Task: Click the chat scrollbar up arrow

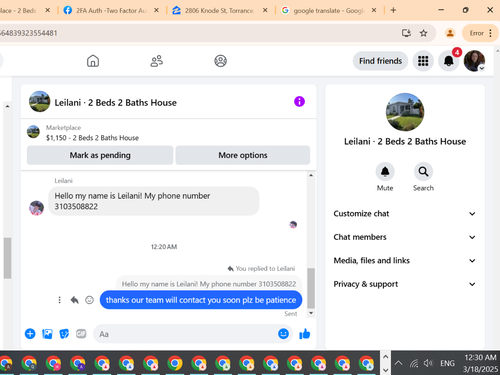Action: pos(311,175)
